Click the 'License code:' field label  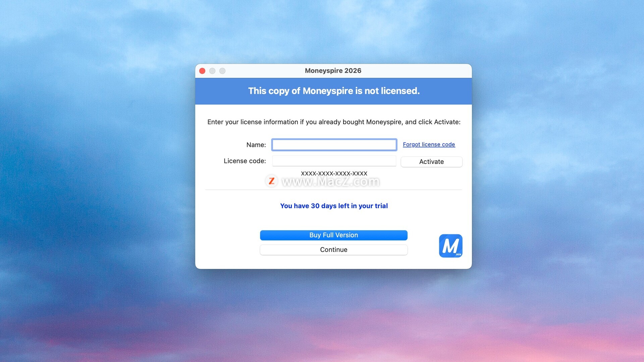pos(245,161)
